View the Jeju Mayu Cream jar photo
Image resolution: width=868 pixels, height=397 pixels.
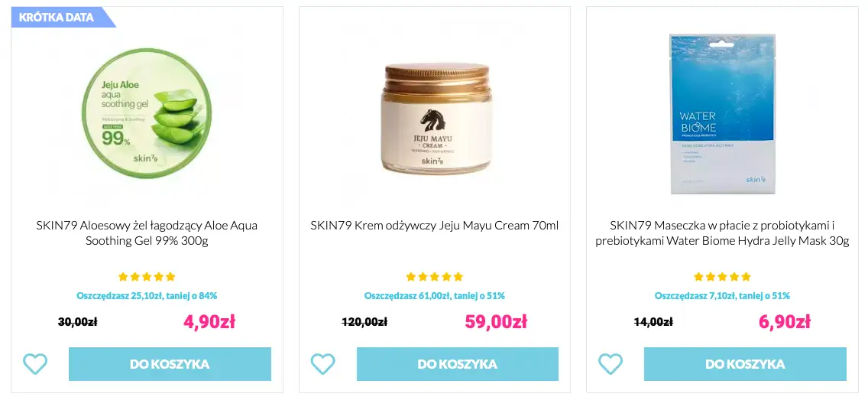[435, 119]
